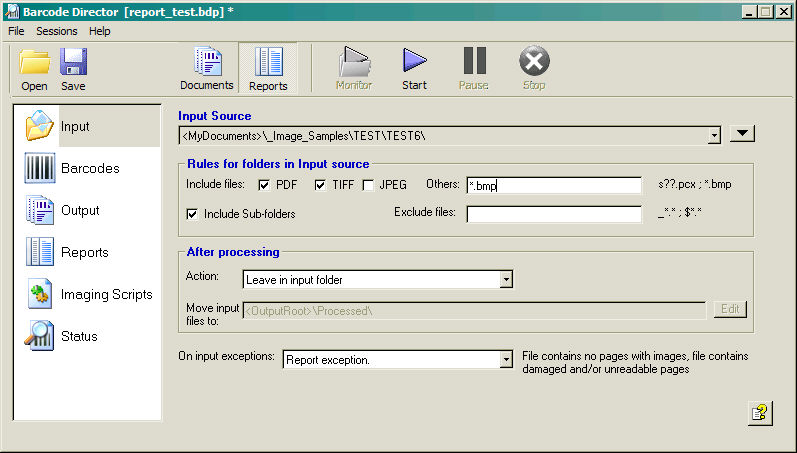Image resolution: width=797 pixels, height=453 pixels.
Task: Open the Documents toolbar view
Action: coord(206,68)
